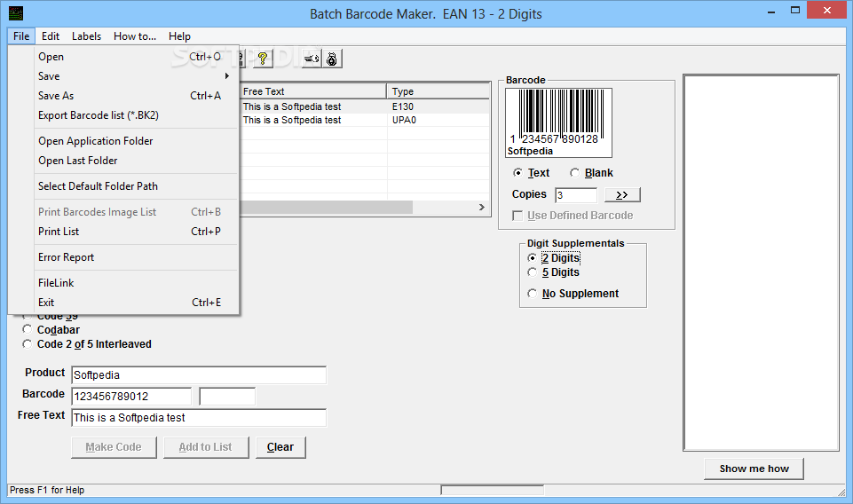853x504 pixels.
Task: Pick Select Default Folder Path
Action: 130,186
